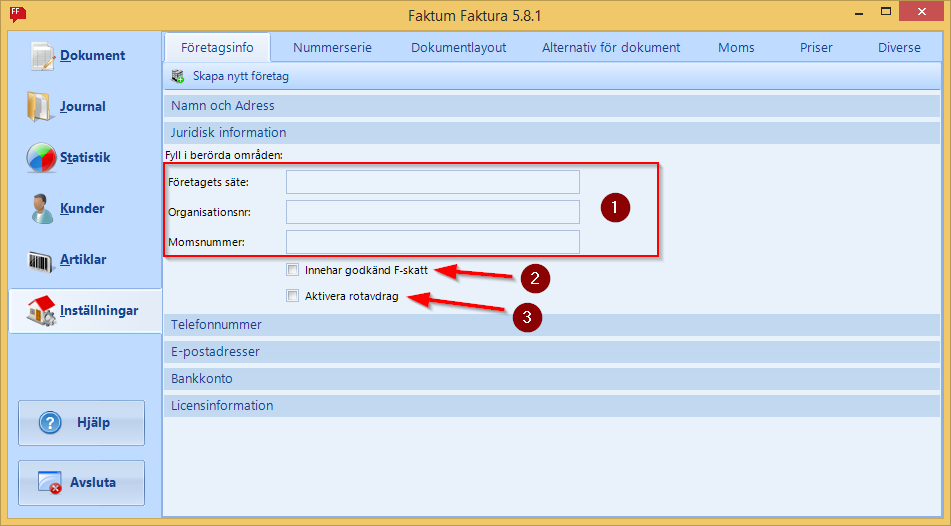Expand the Telefonnummer section

pos(551,325)
